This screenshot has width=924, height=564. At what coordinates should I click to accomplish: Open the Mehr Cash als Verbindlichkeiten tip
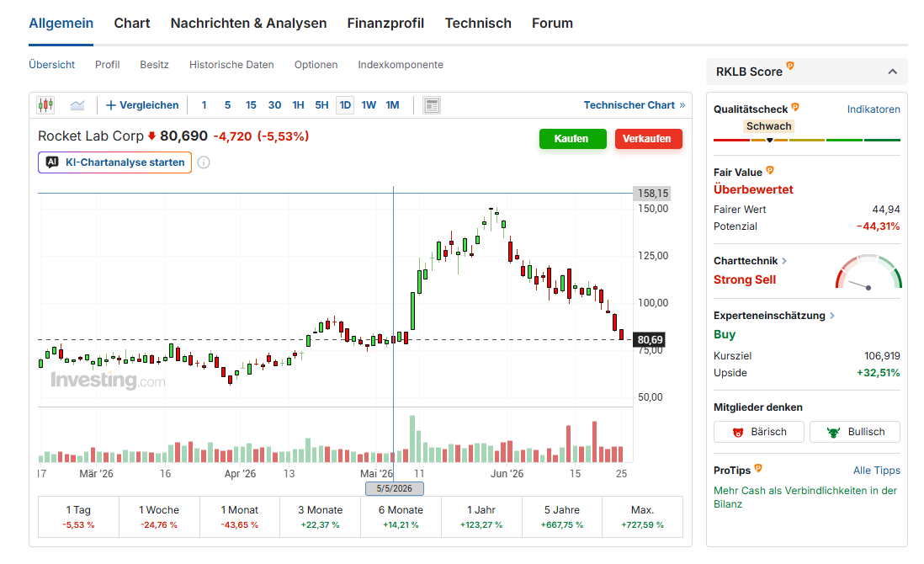(x=805, y=497)
